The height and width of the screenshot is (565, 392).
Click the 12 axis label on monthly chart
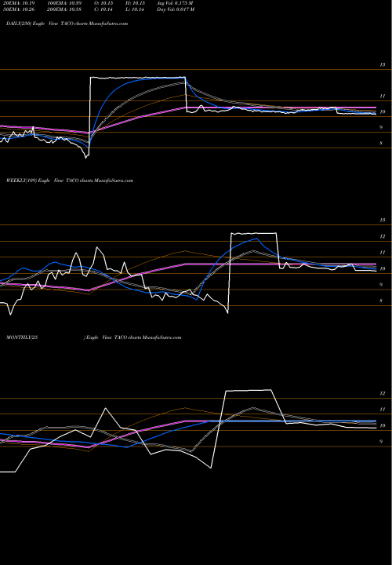[383, 393]
